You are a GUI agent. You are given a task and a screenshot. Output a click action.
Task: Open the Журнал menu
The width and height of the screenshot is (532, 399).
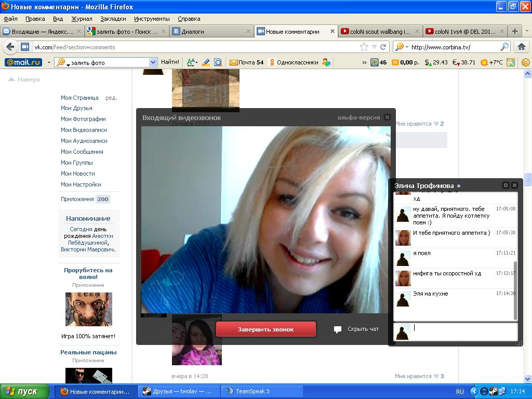tap(82, 19)
